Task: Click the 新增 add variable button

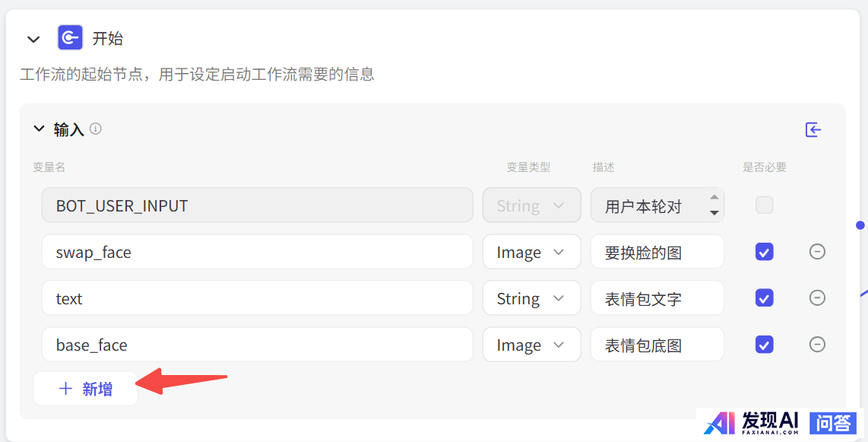Action: tap(86, 389)
